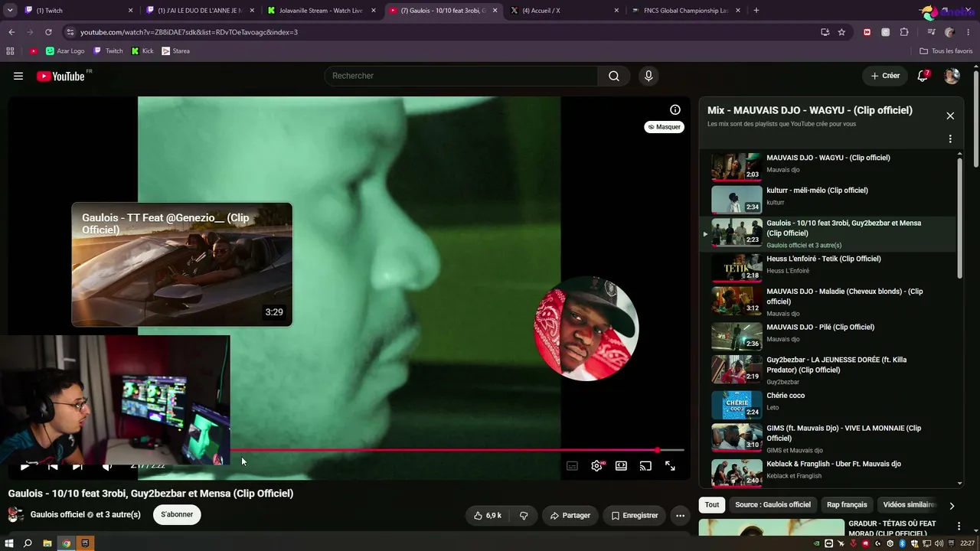This screenshot has height=551, width=980.
Task: Show video info card icon
Action: pos(675,109)
